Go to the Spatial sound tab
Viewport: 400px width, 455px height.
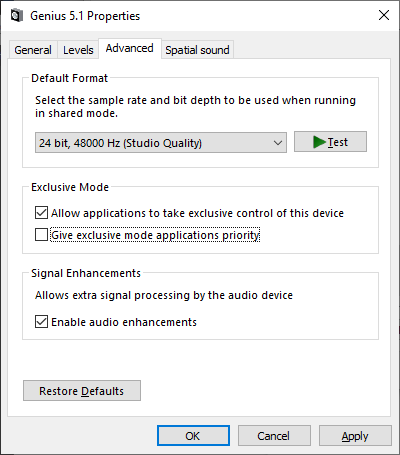(197, 50)
